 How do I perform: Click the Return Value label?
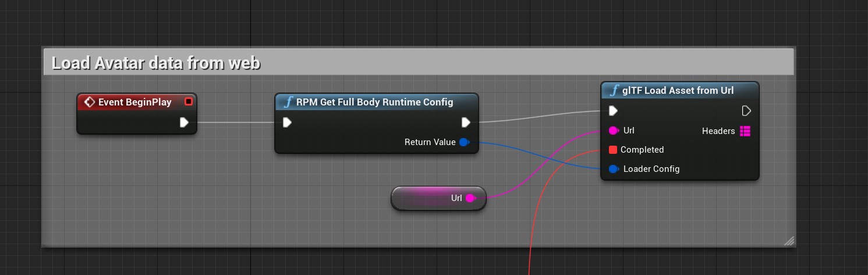click(x=430, y=142)
